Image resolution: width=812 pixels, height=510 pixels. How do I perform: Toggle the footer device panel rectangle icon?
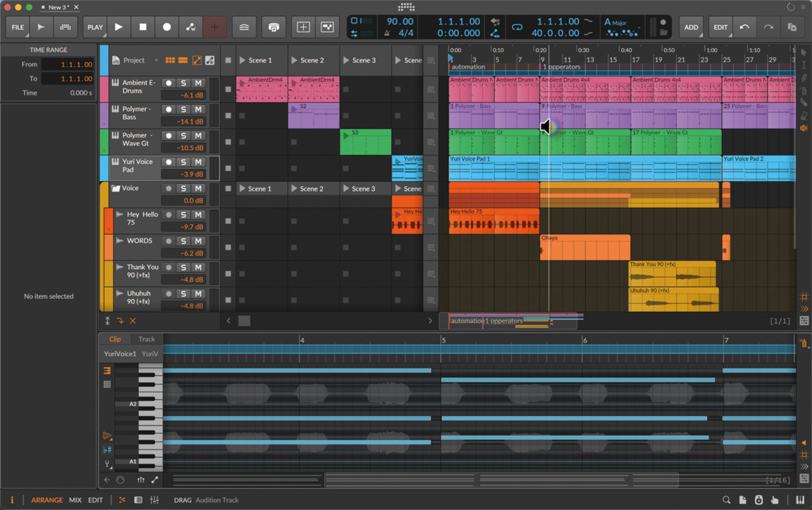(138, 500)
